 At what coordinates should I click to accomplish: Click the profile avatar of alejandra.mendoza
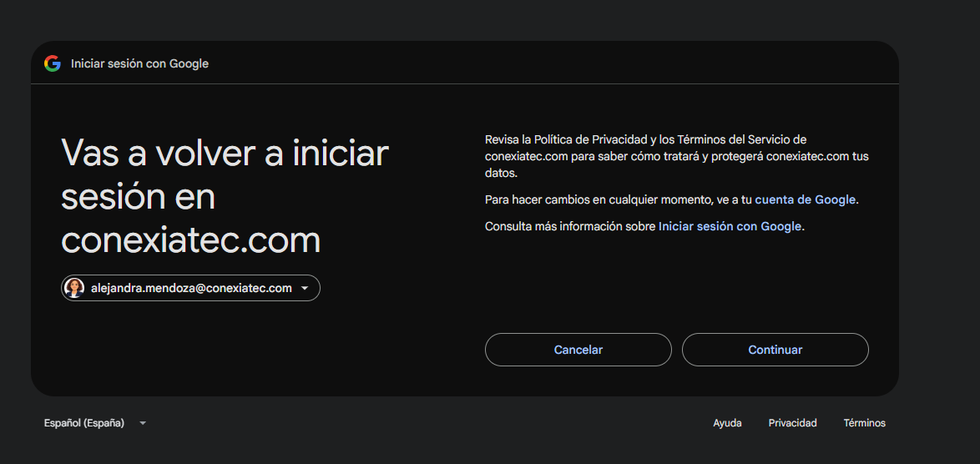pos(74,288)
